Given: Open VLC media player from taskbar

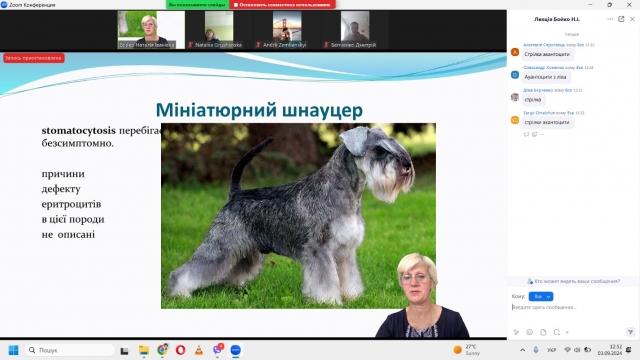Looking at the screenshot, I should click(x=199, y=350).
